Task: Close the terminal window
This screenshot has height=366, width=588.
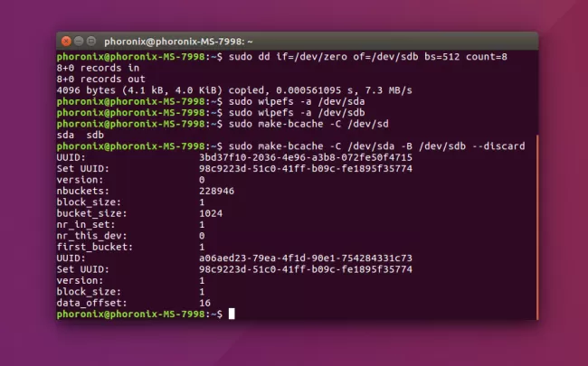Action: tap(64, 42)
